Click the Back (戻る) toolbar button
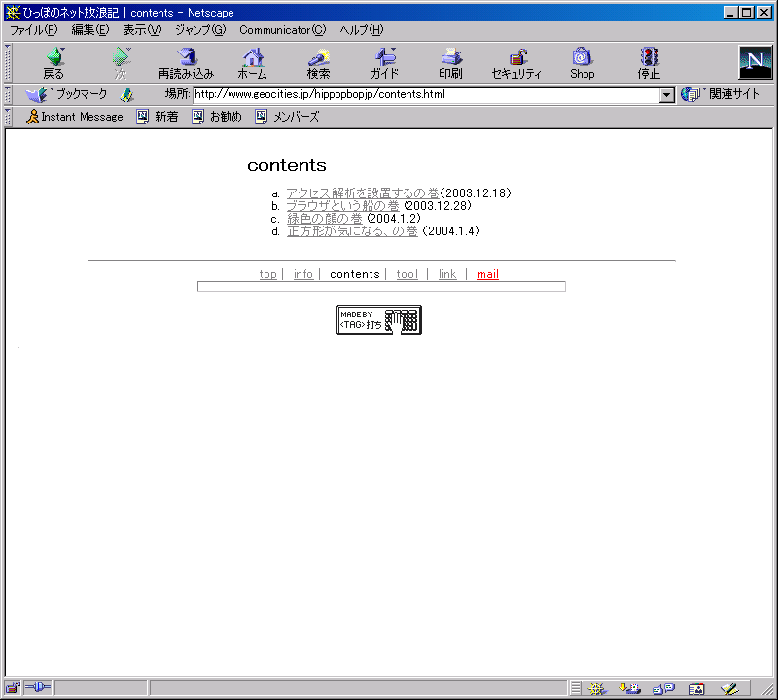Screen dimensions: 778x700 [x=53, y=63]
